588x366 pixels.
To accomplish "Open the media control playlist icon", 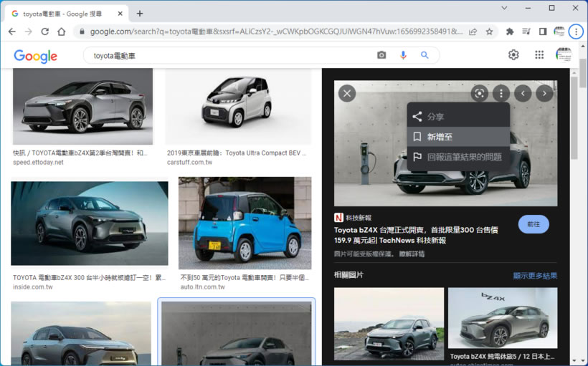I will click(x=526, y=32).
